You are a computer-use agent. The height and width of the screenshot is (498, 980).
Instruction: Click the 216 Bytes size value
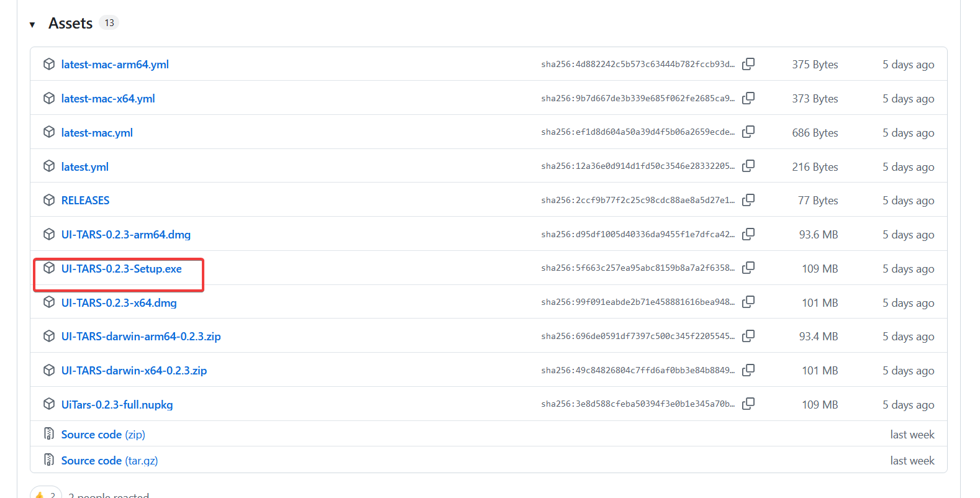[815, 167]
